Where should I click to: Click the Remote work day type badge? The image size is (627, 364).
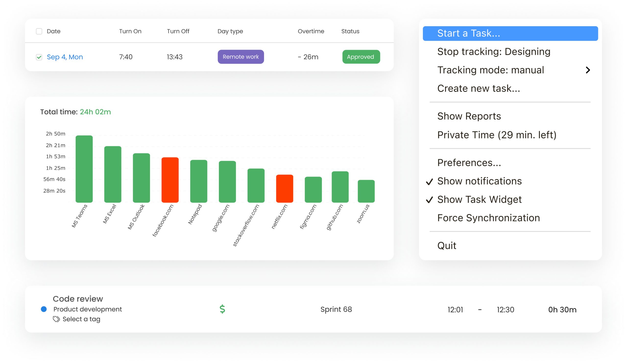click(240, 57)
